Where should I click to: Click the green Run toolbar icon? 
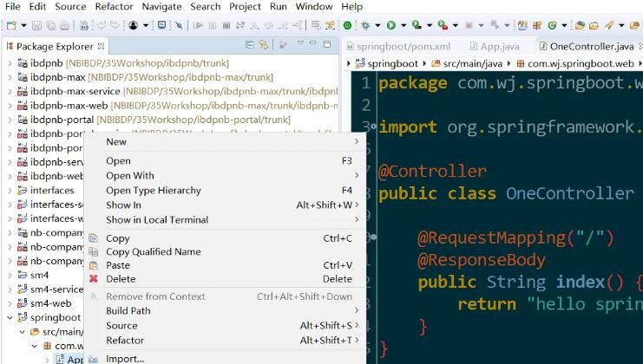pos(391,25)
